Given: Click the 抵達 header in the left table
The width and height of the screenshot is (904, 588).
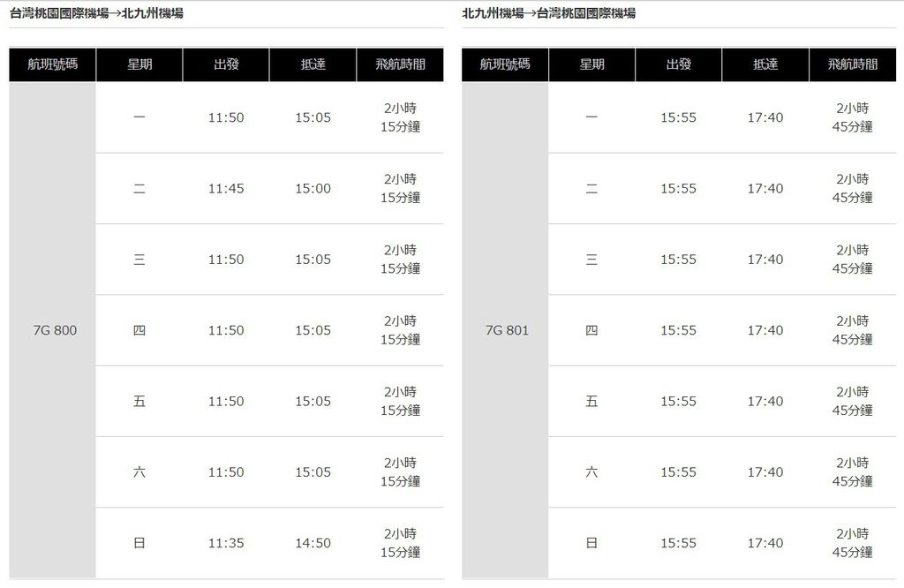Looking at the screenshot, I should [313, 64].
